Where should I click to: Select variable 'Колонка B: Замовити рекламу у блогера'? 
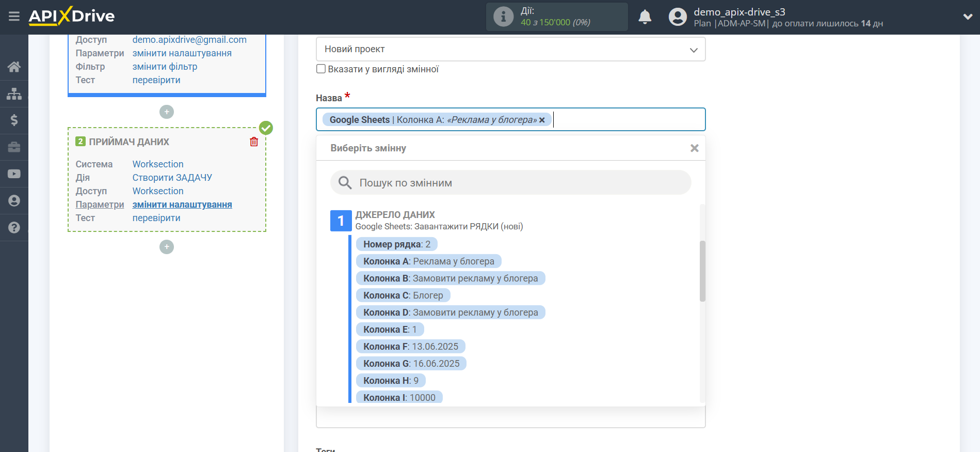[451, 278]
